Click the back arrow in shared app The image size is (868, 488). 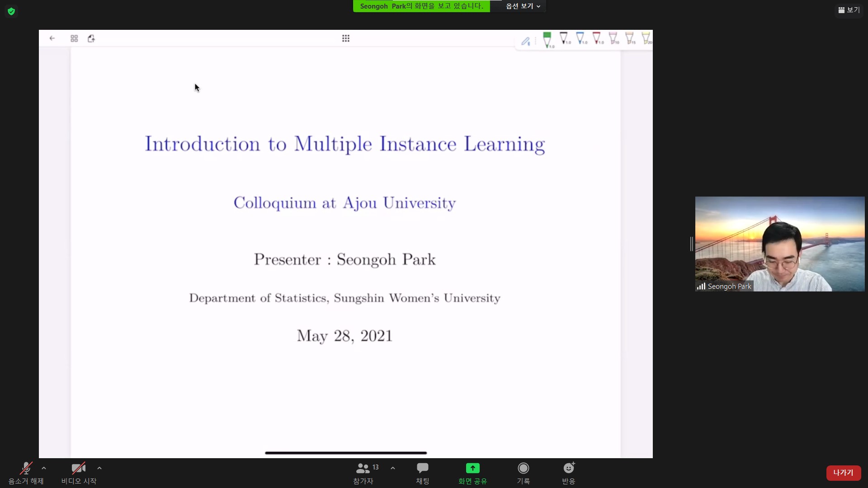pyautogui.click(x=52, y=38)
